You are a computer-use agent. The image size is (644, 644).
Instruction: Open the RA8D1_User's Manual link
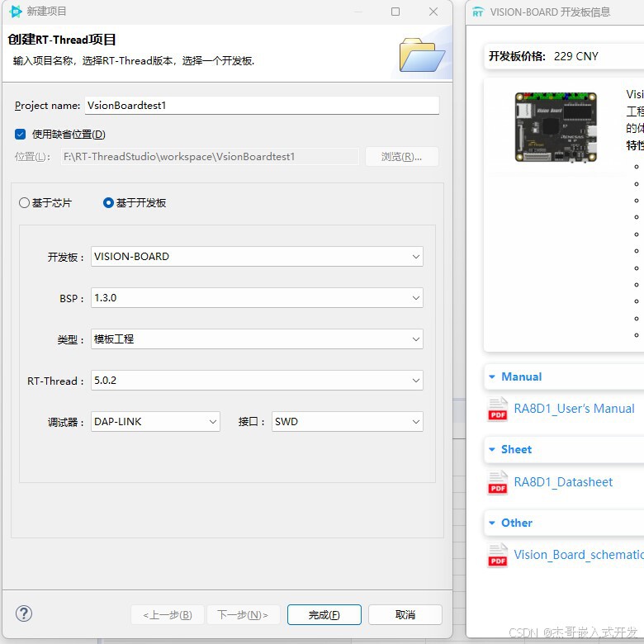coord(574,409)
